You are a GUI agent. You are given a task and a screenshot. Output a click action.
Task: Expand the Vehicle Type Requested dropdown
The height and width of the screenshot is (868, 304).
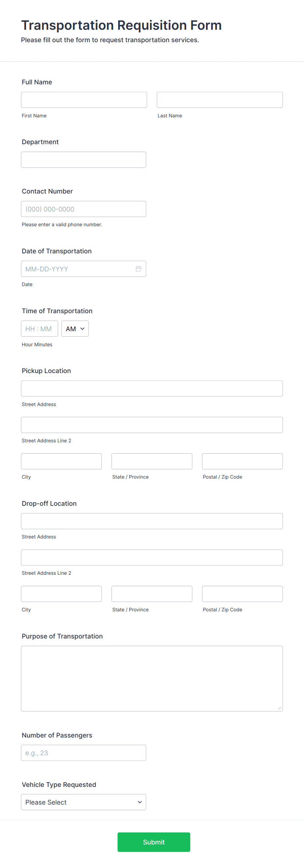point(84,802)
